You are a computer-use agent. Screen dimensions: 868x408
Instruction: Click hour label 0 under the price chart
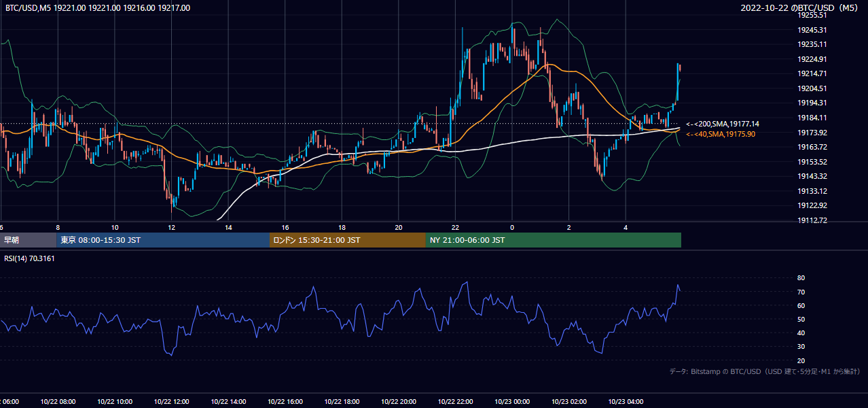tap(512, 228)
